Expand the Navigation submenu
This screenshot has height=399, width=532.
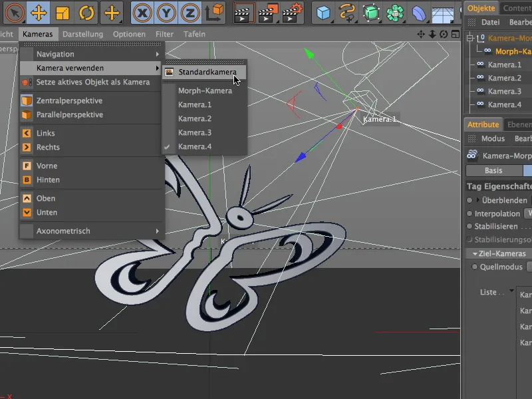click(92, 54)
